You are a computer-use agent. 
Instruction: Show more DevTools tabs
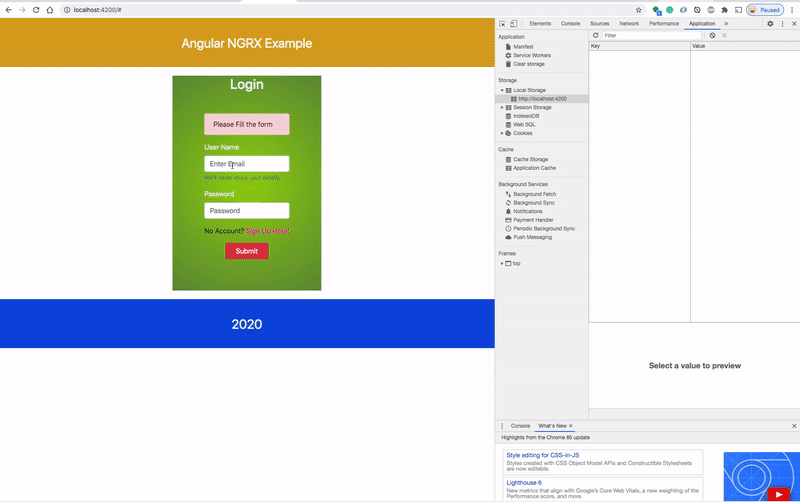[726, 23]
